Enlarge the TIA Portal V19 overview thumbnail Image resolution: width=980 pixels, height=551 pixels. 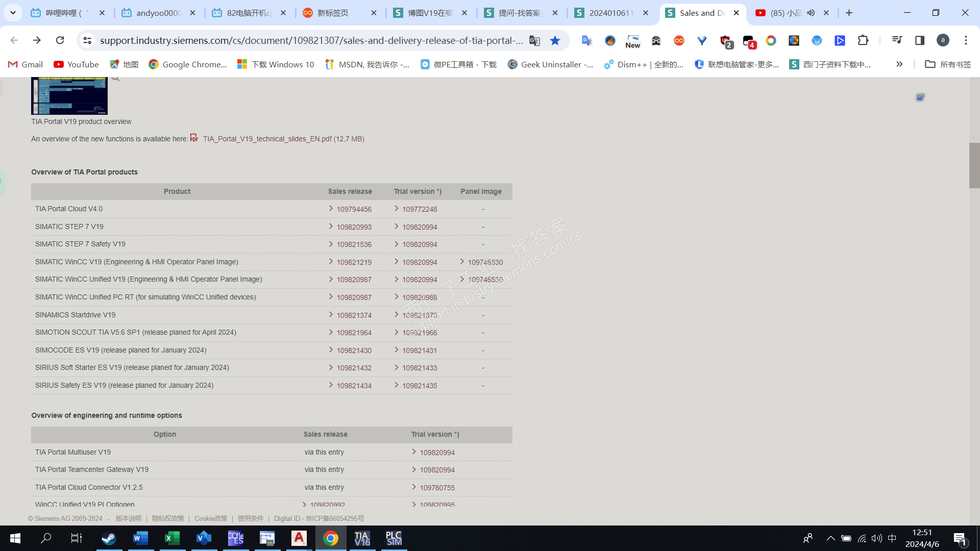[x=69, y=96]
